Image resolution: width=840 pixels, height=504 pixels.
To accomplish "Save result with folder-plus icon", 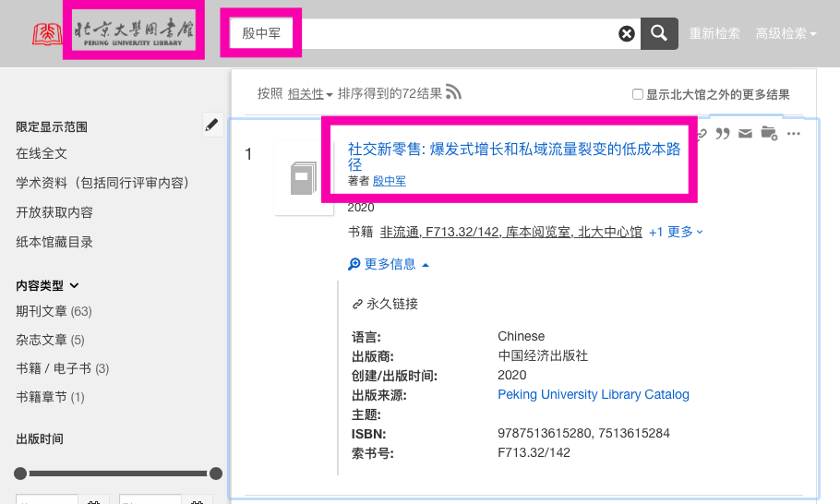I will tap(769, 134).
